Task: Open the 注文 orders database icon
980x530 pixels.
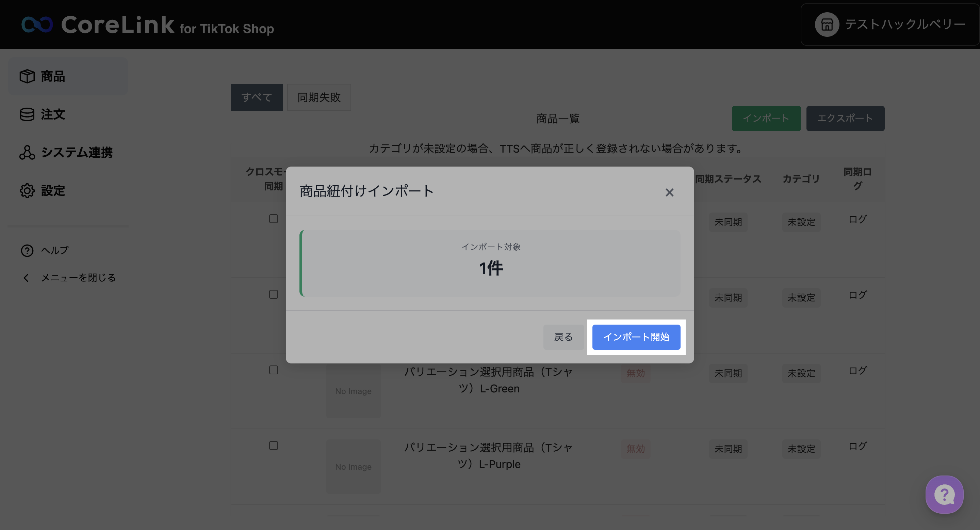Action: (x=27, y=114)
